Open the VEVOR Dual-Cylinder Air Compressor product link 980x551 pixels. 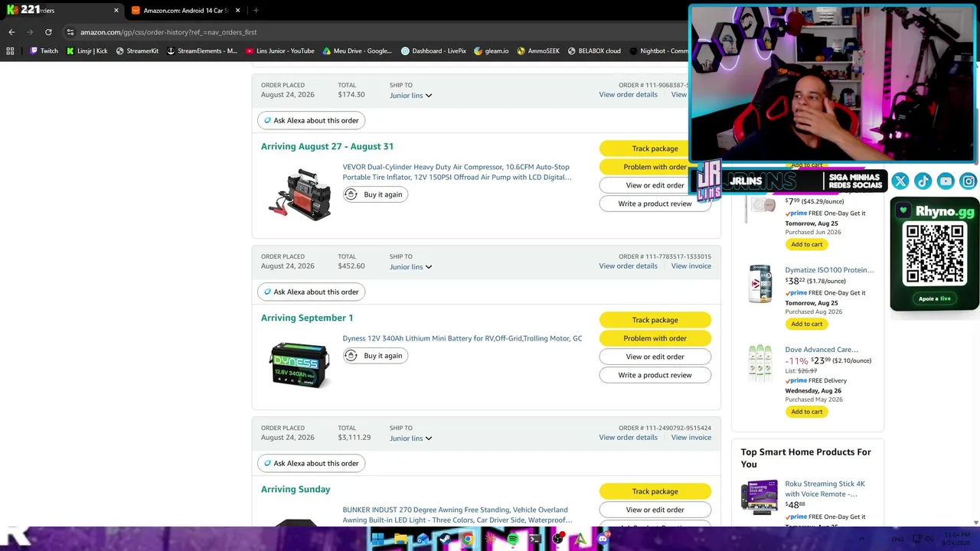pyautogui.click(x=457, y=172)
